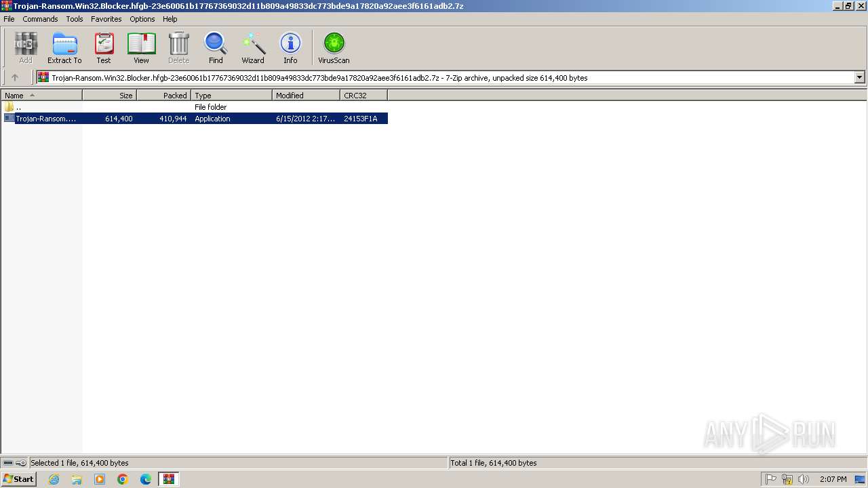Image resolution: width=868 pixels, height=488 pixels.
Task: Click the 'Total 1 file' status text
Action: [x=494, y=463]
